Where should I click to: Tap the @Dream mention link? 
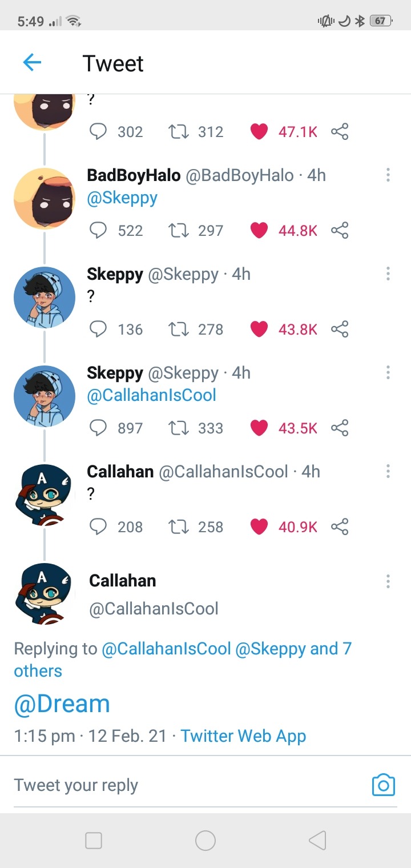pos(62,703)
